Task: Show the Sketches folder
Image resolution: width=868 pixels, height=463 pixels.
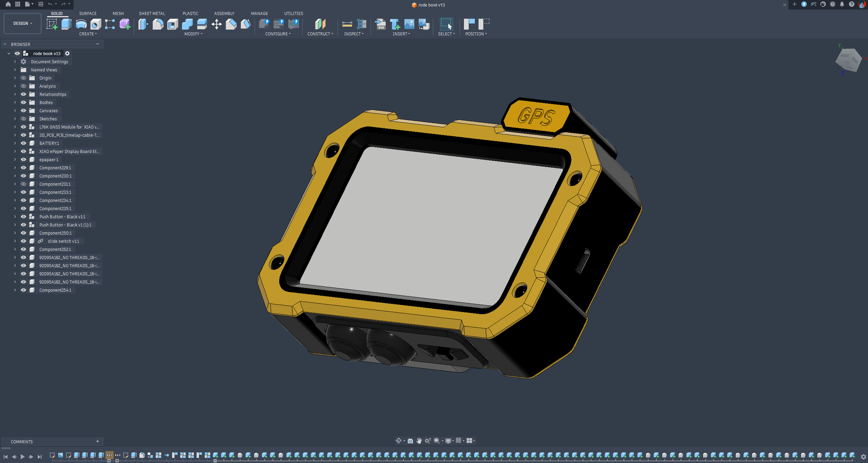Action: coord(24,119)
